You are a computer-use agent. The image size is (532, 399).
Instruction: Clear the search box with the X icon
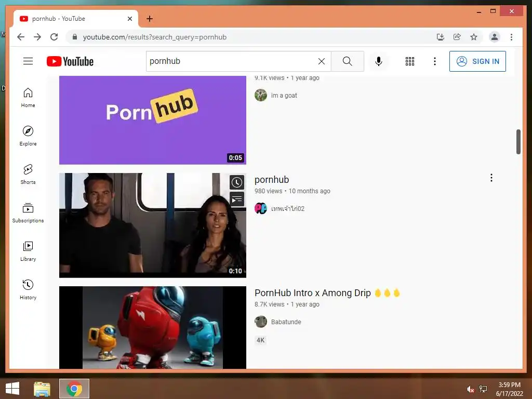pyautogui.click(x=321, y=61)
